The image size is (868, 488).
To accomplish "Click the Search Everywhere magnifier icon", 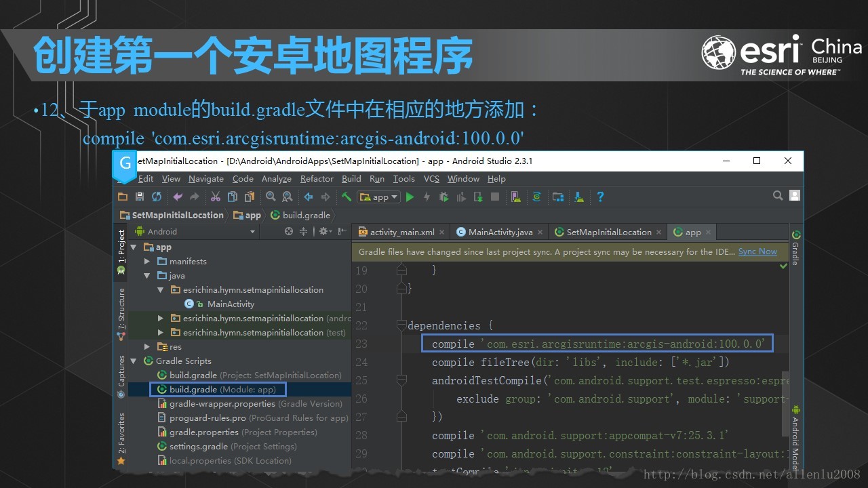I will click(778, 196).
